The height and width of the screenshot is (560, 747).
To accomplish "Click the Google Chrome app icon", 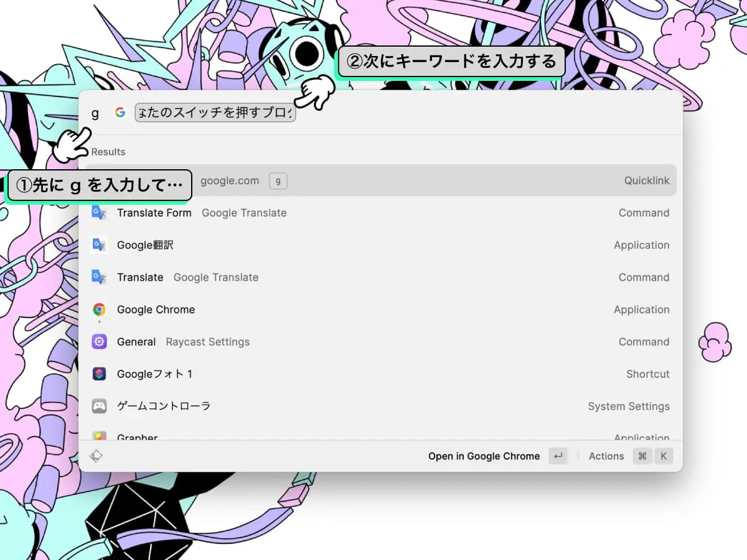I will 99,310.
